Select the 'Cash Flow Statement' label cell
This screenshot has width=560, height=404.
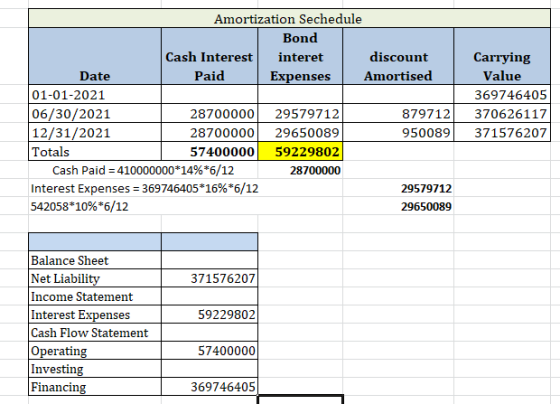coord(95,332)
